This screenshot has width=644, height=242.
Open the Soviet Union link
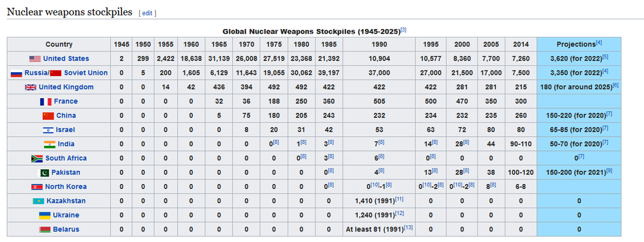point(86,73)
